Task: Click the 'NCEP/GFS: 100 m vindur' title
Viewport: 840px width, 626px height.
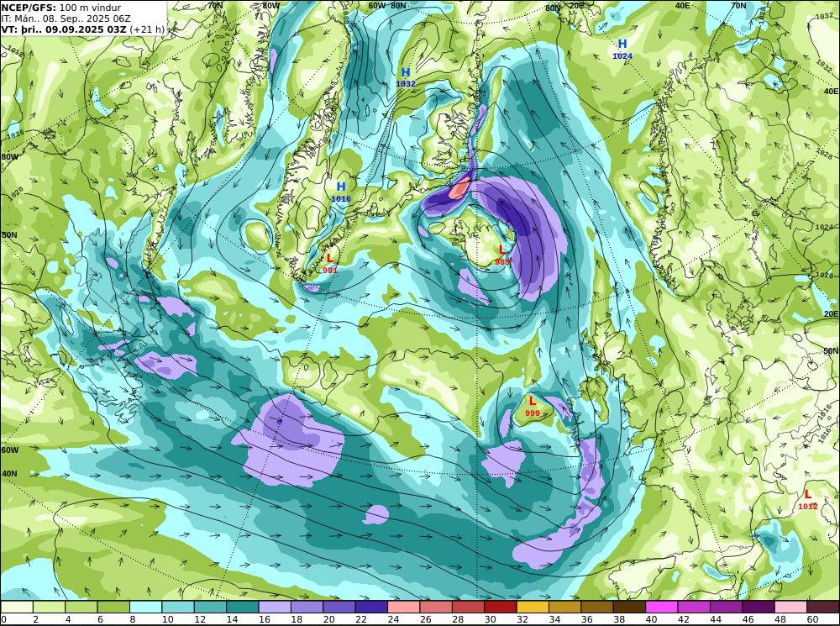Action: (x=61, y=8)
